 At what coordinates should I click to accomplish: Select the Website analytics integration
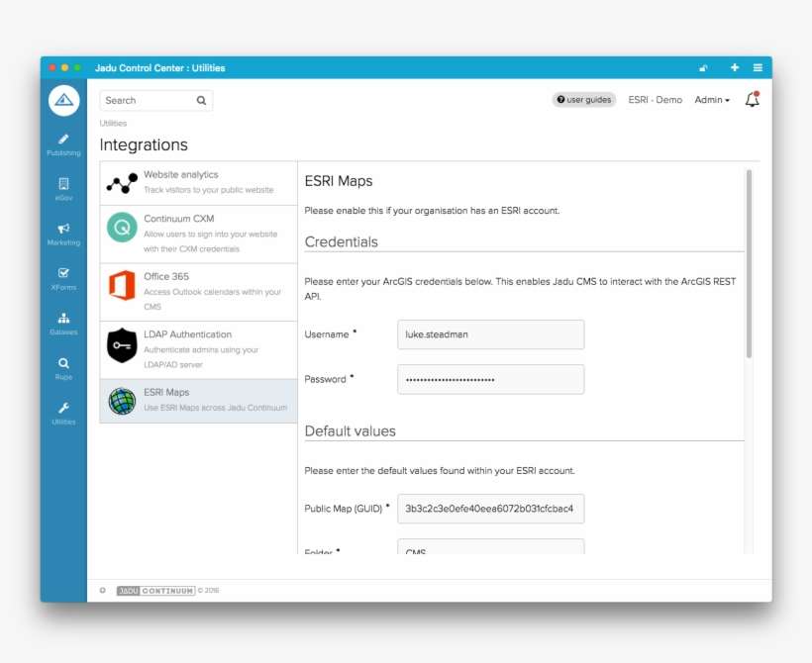point(198,183)
